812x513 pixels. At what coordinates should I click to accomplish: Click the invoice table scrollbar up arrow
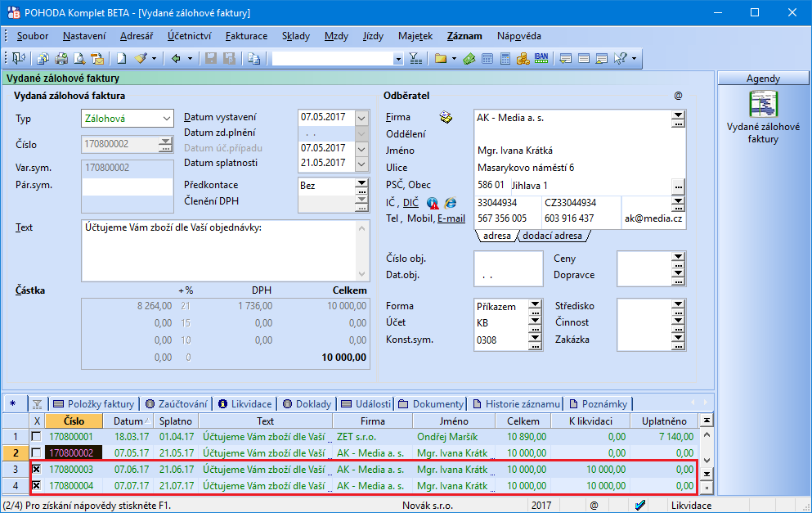[707, 435]
